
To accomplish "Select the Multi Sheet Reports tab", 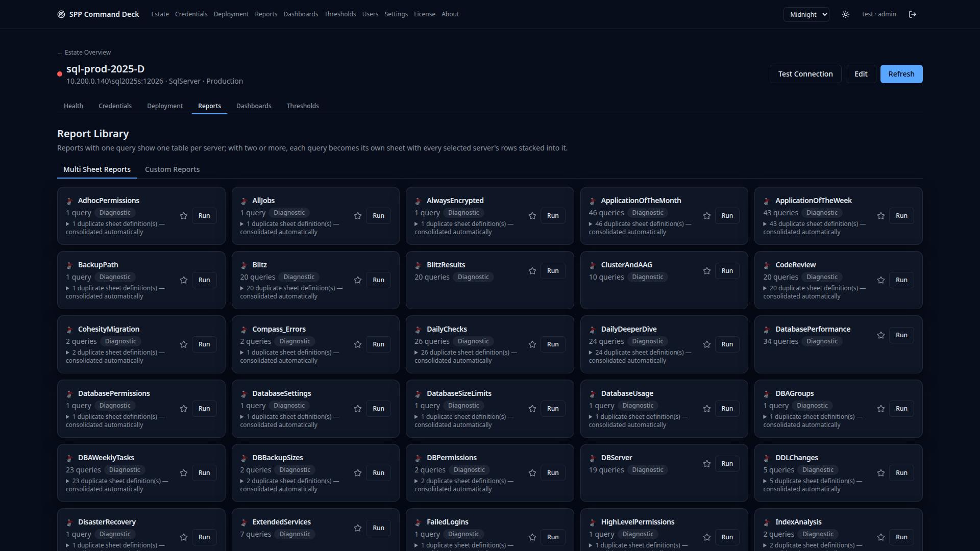I will tap(97, 169).
